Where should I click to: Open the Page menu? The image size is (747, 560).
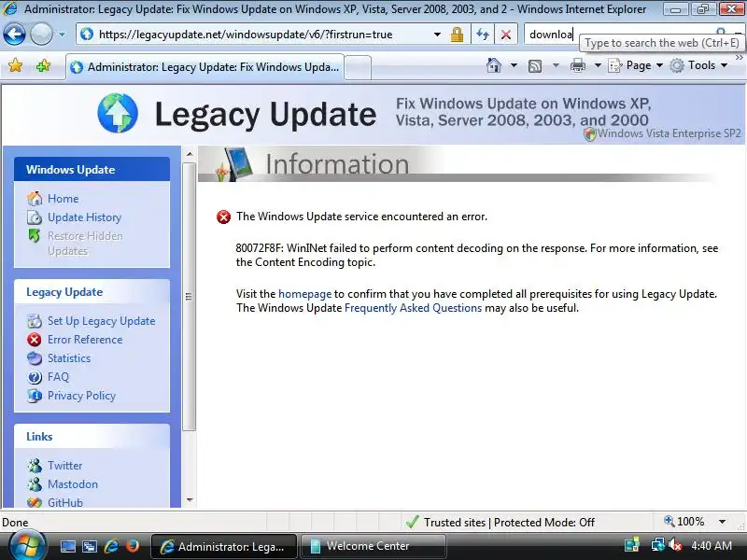click(635, 65)
